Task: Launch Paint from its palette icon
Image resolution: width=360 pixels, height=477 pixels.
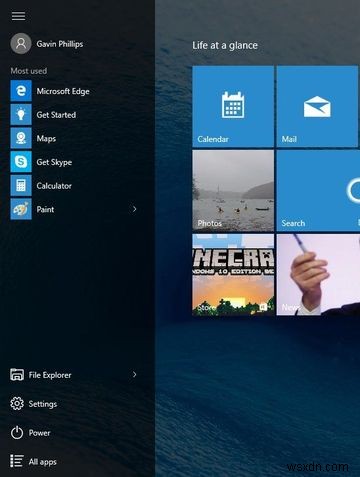Action: tap(21, 209)
